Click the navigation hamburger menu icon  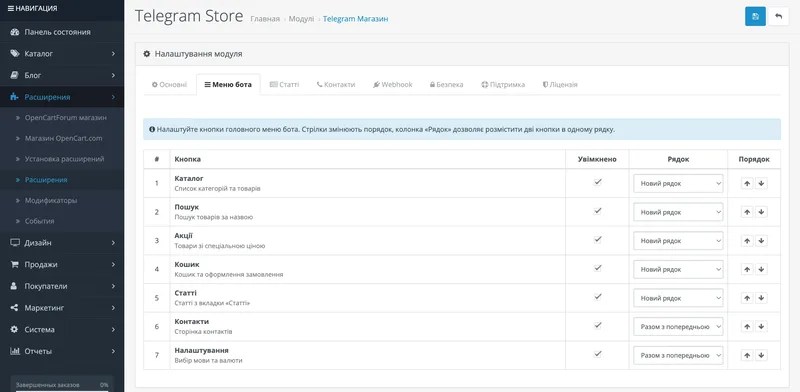[x=11, y=9]
